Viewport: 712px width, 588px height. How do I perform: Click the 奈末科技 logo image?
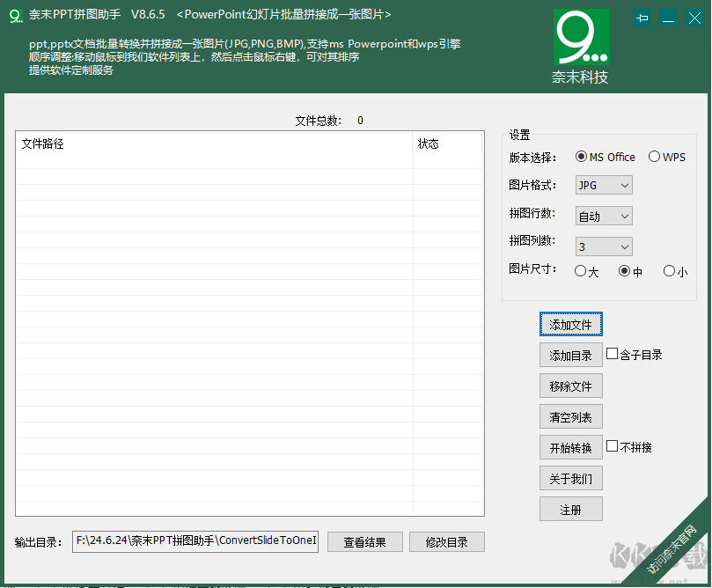coord(581,37)
